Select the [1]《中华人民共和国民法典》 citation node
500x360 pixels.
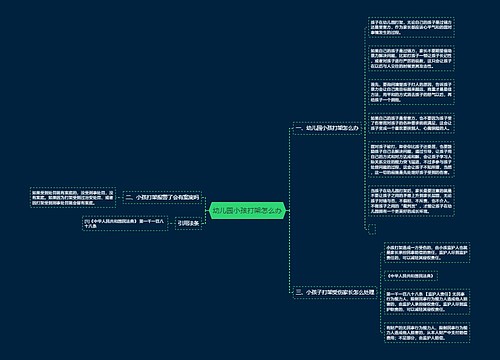pos(125,223)
